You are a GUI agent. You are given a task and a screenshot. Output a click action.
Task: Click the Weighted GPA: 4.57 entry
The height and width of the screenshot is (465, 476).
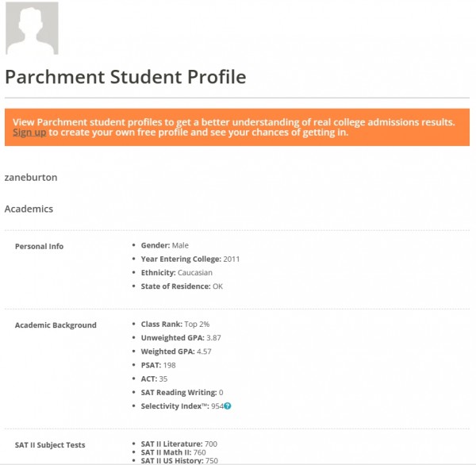[176, 352]
